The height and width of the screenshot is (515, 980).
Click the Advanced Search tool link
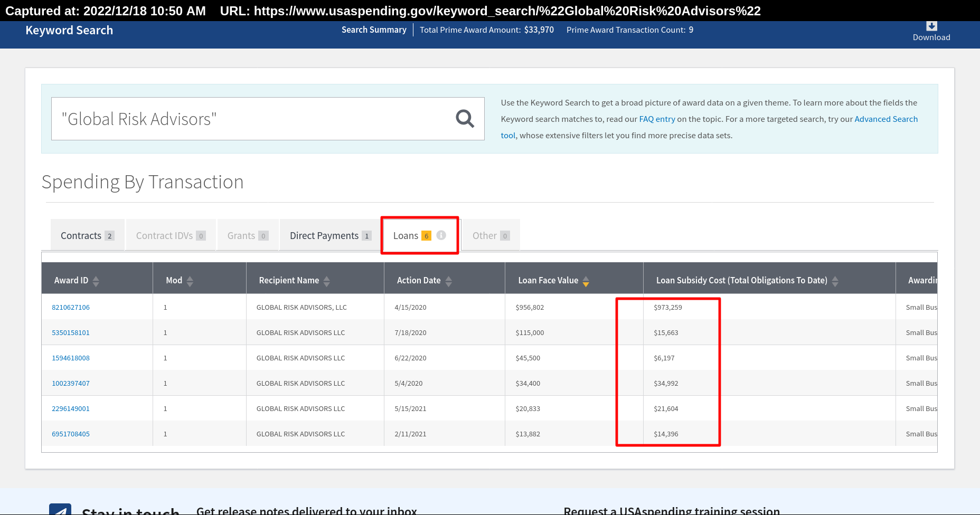(x=886, y=119)
